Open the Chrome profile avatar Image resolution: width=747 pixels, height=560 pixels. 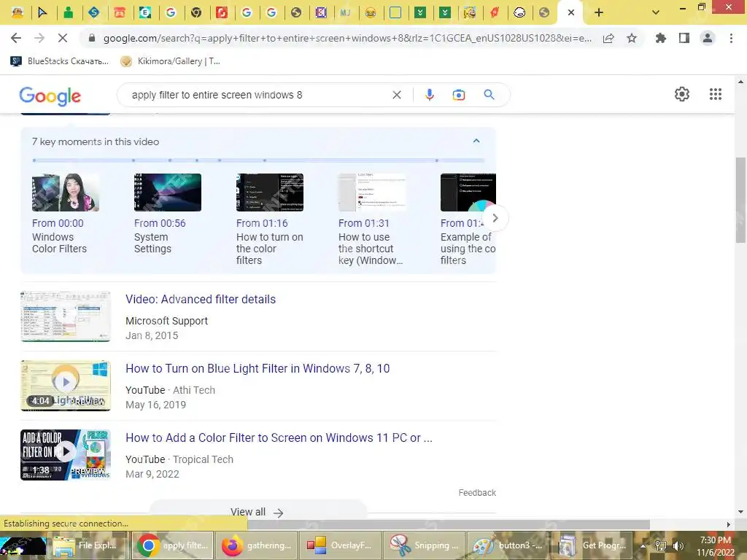tap(708, 38)
